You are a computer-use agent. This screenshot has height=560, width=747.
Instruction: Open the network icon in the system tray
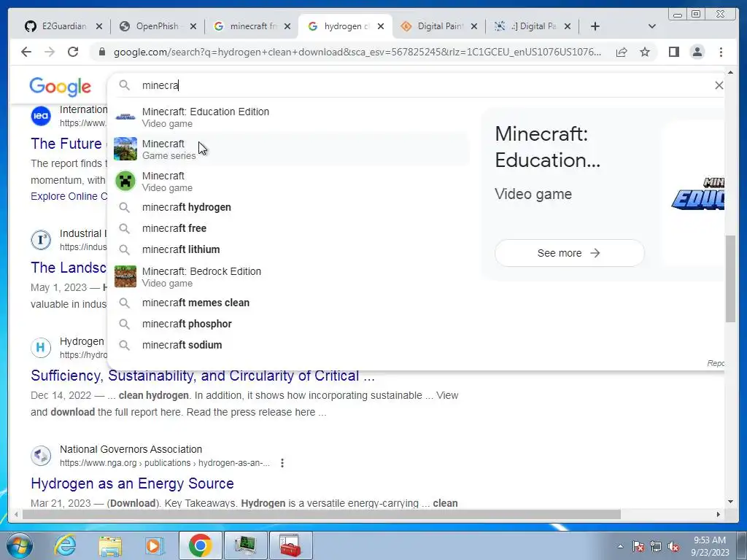click(x=656, y=546)
